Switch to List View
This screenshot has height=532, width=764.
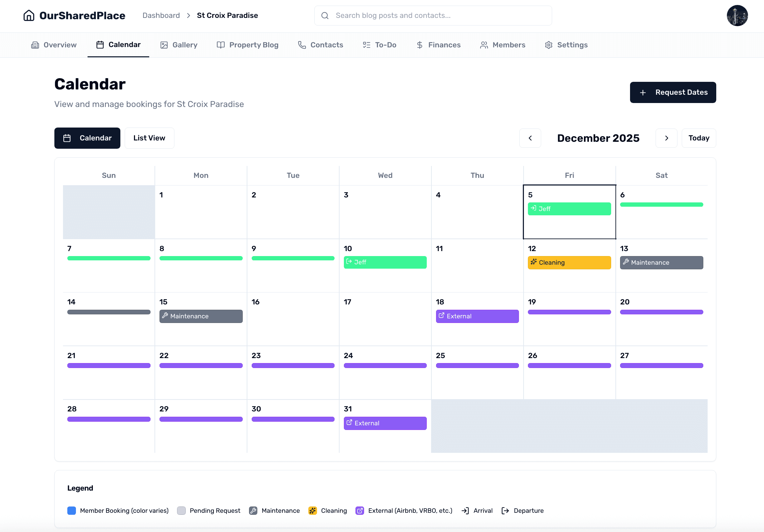point(149,138)
